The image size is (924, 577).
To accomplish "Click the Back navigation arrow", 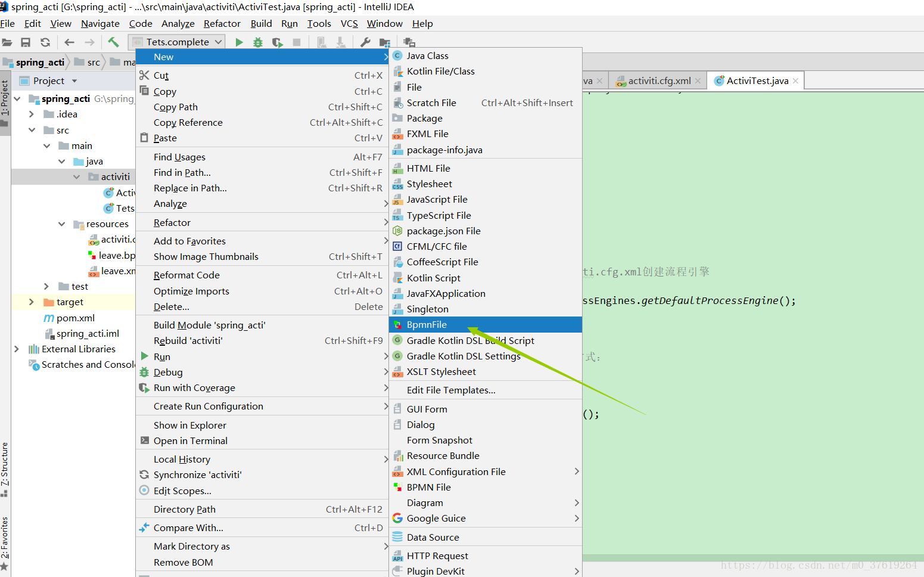I will click(x=69, y=42).
